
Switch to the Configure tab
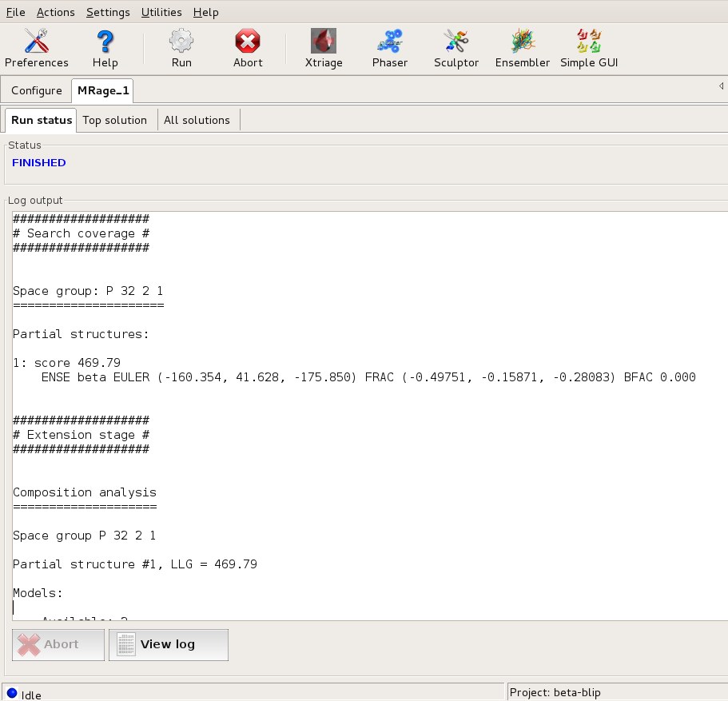(x=37, y=90)
